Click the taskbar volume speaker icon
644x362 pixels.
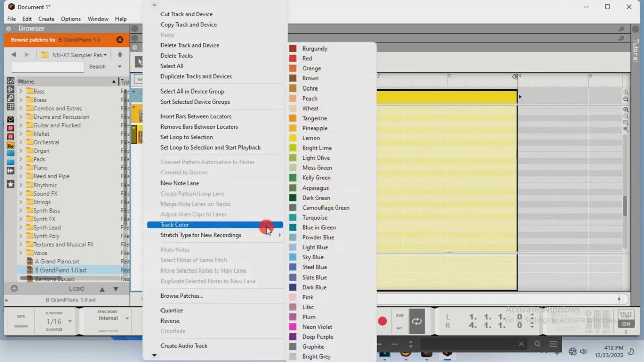584,351
